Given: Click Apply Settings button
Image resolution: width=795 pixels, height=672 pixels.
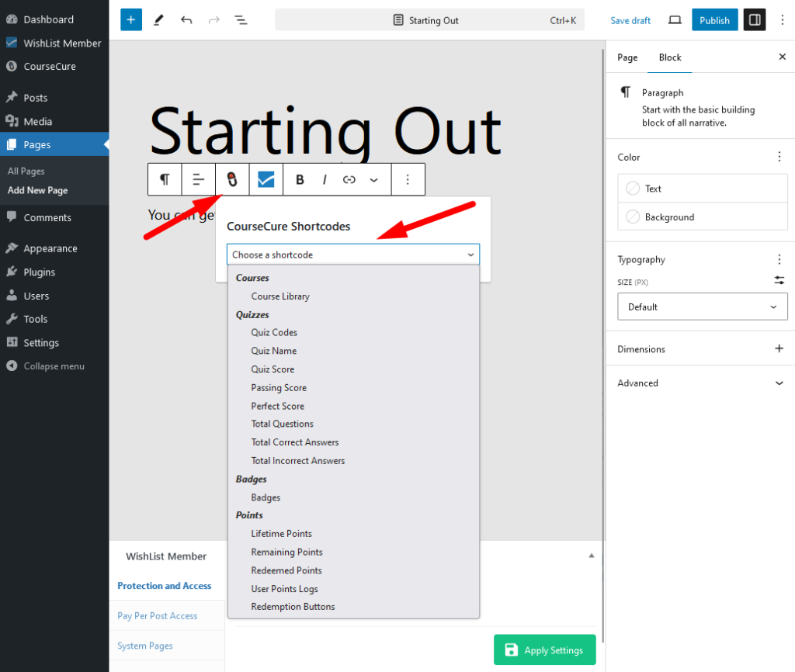Looking at the screenshot, I should pos(544,649).
